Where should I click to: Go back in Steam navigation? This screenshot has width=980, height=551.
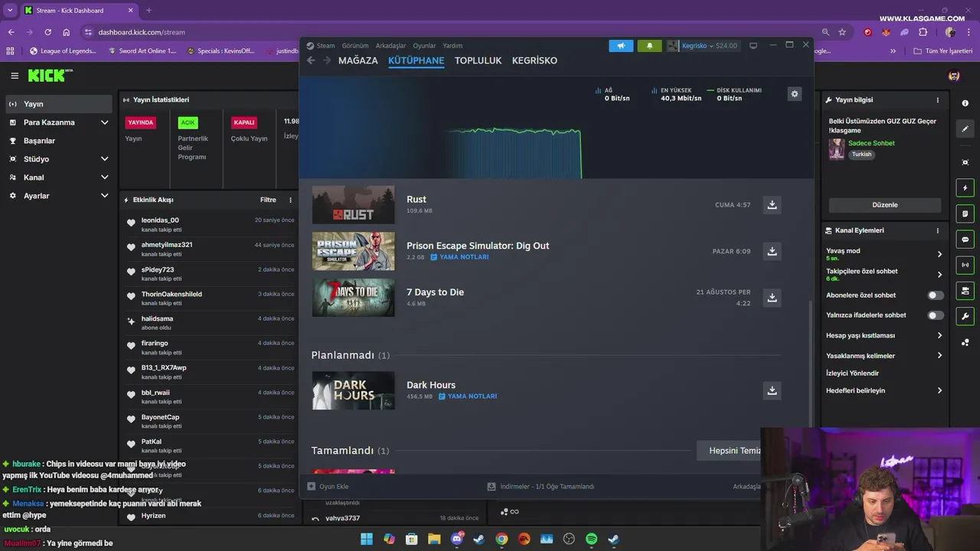click(x=311, y=60)
